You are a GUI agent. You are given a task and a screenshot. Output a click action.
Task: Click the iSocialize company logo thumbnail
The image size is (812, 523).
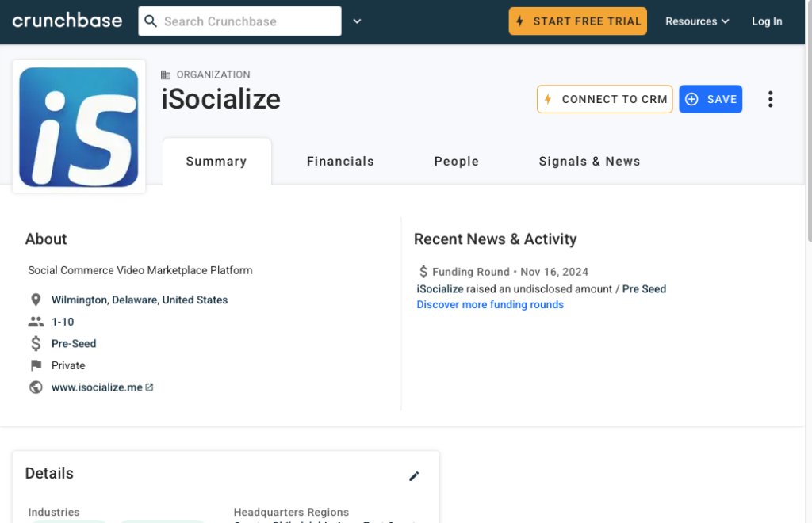[x=79, y=127]
